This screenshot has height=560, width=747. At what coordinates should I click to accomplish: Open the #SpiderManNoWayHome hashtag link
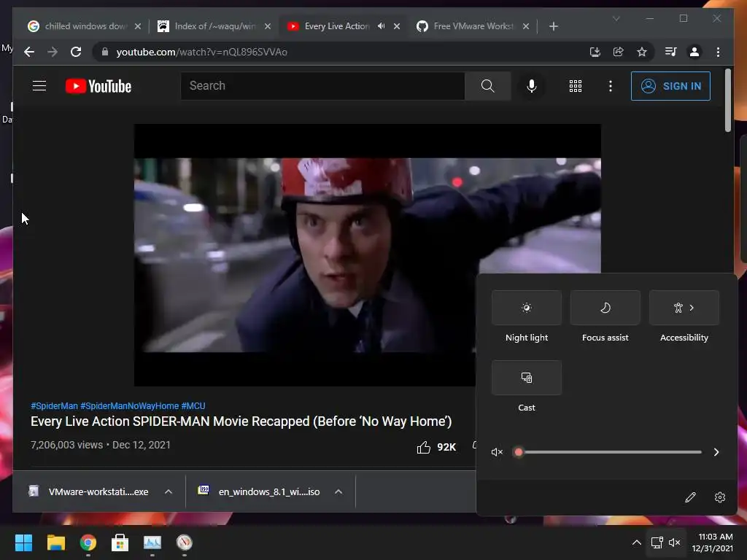pos(130,405)
